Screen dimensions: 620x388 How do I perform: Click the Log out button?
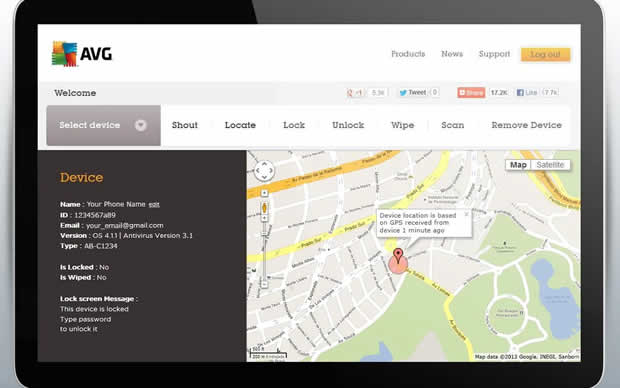pos(545,54)
